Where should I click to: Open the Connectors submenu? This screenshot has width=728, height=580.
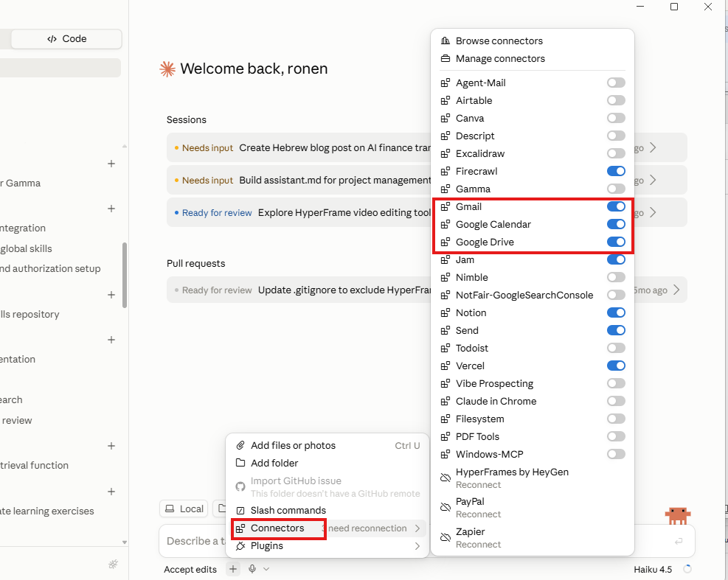coord(327,528)
